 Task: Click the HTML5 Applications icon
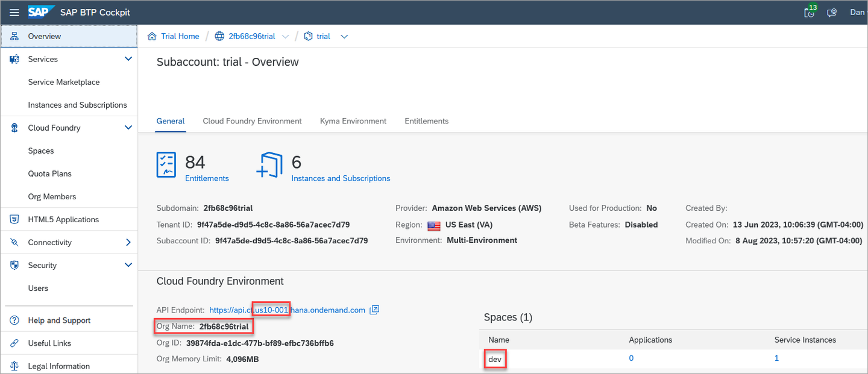pos(14,219)
